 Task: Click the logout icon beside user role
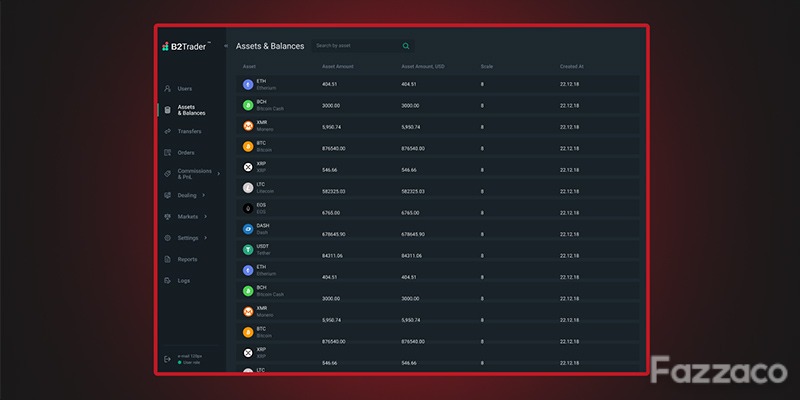[x=167, y=359]
